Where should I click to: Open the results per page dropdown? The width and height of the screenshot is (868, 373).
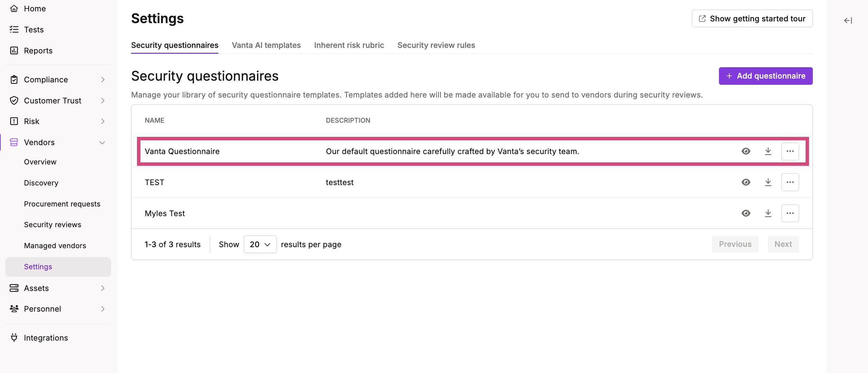[x=260, y=244]
